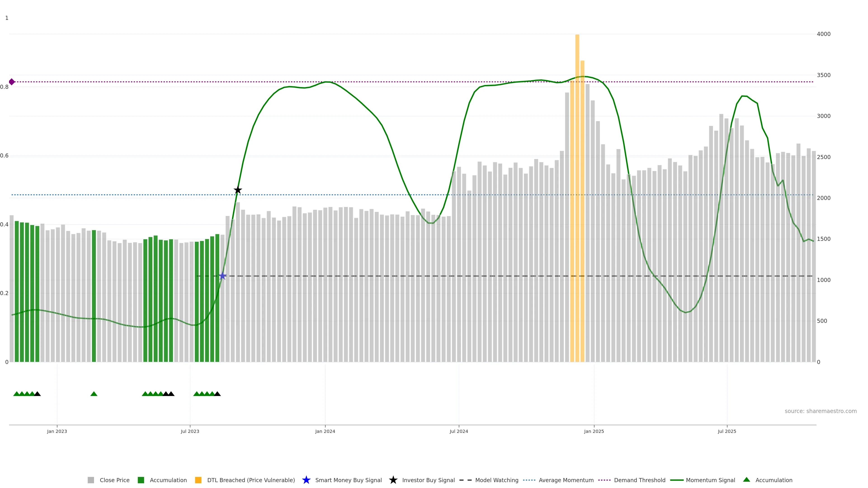Image resolution: width=868 pixels, height=488 pixels.
Task: Click the 4000 right axis tick label
Action: coord(823,34)
